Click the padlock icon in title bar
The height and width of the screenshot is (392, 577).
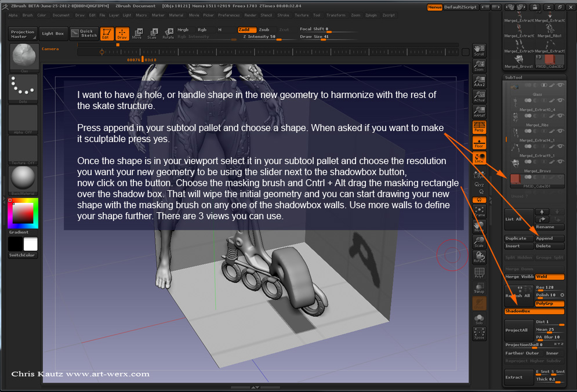point(535,7)
